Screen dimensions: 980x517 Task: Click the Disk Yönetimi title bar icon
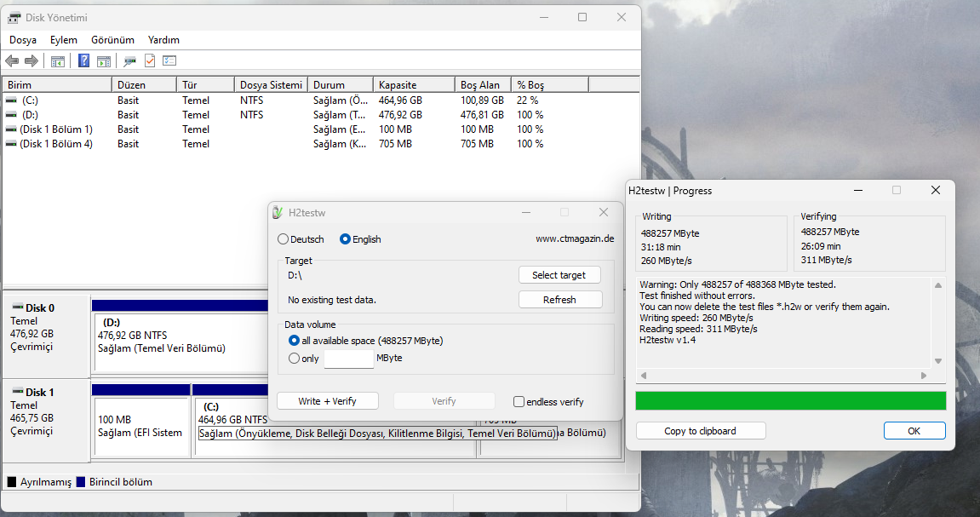pyautogui.click(x=14, y=18)
